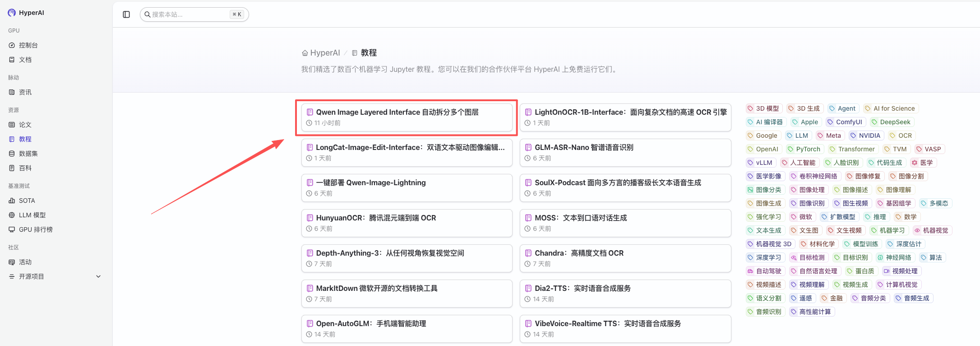Filter by Agent tag
Viewport: 980px width, 346px height.
point(842,108)
